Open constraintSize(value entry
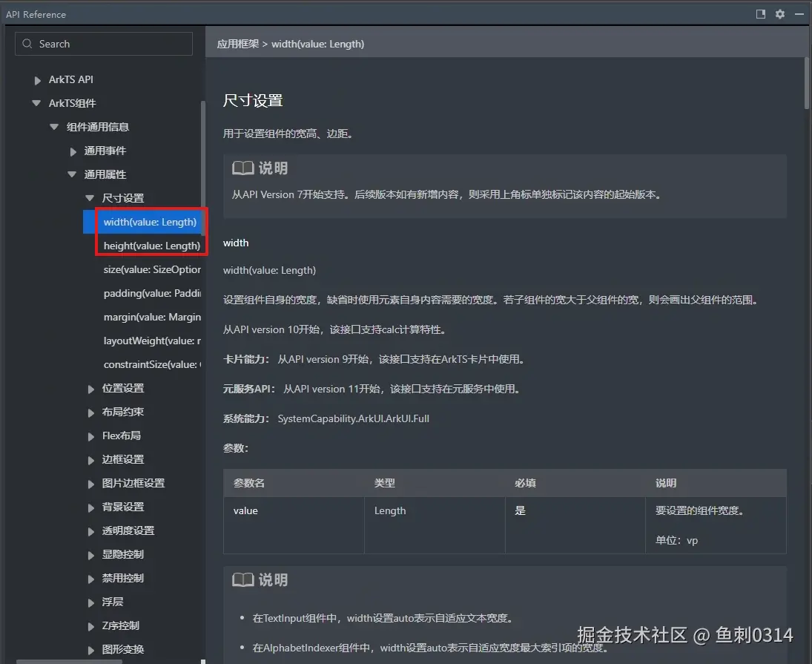Screen dimensions: 812x664 tap(152, 364)
